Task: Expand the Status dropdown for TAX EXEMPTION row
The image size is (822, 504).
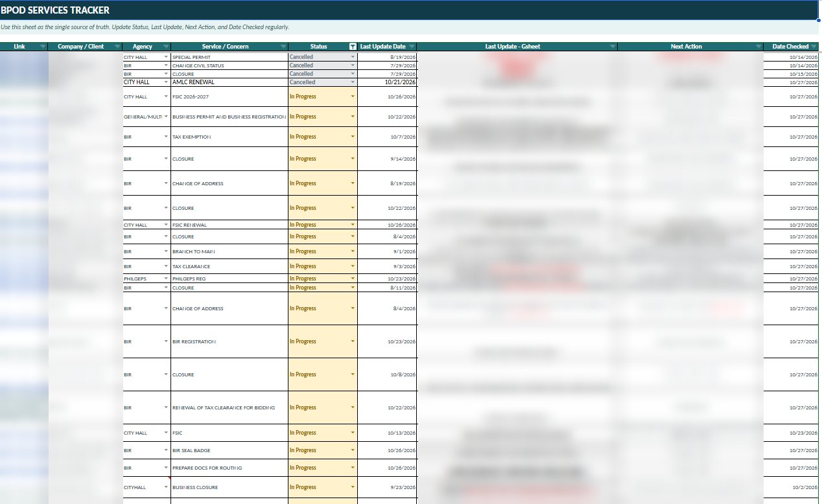Action: coord(353,137)
